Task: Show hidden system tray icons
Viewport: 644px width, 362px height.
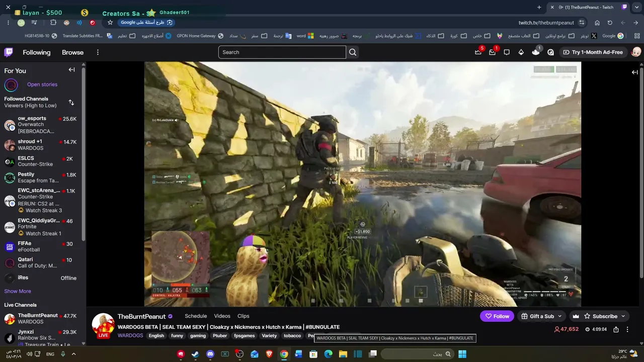Action: (73, 354)
